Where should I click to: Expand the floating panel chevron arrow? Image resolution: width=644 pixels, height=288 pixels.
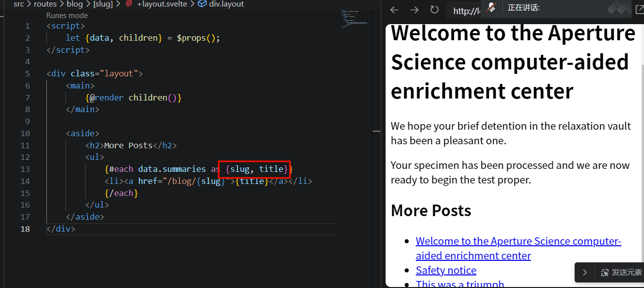click(x=584, y=272)
